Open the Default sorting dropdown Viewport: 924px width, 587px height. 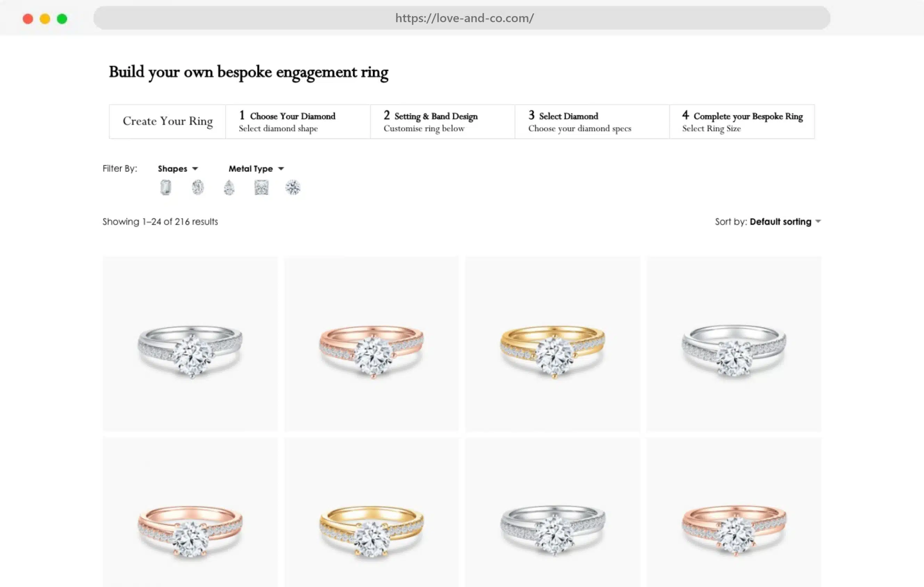click(785, 221)
